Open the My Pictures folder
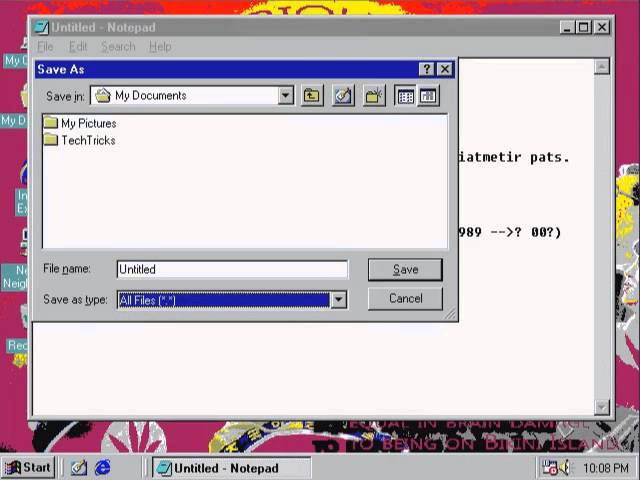Viewport: 640px width, 480px height. pyautogui.click(x=80, y=123)
